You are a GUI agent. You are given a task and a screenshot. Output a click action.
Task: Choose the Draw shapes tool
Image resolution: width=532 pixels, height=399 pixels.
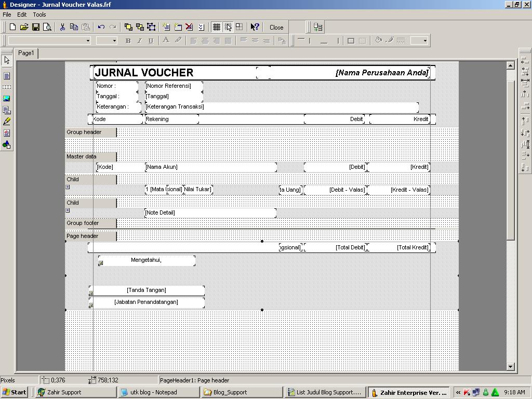point(7,144)
